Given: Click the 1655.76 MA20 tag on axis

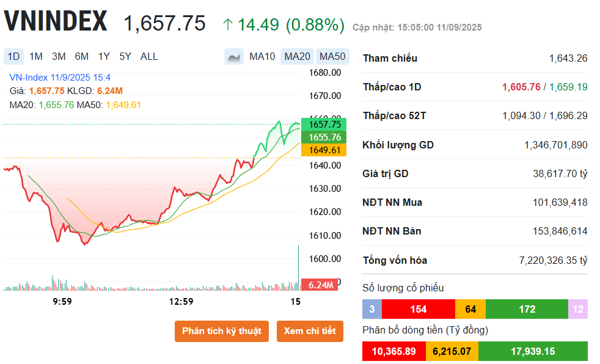Looking at the screenshot, I should coord(324,137).
